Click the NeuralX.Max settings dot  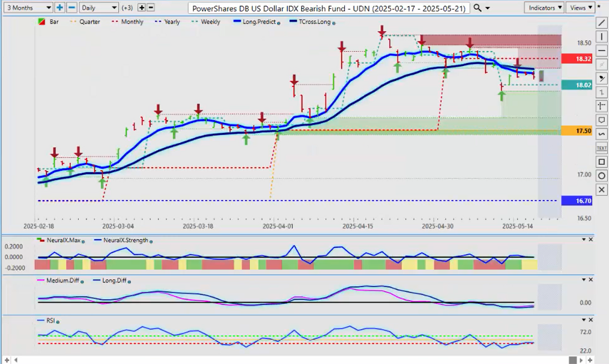pyautogui.click(x=83, y=241)
